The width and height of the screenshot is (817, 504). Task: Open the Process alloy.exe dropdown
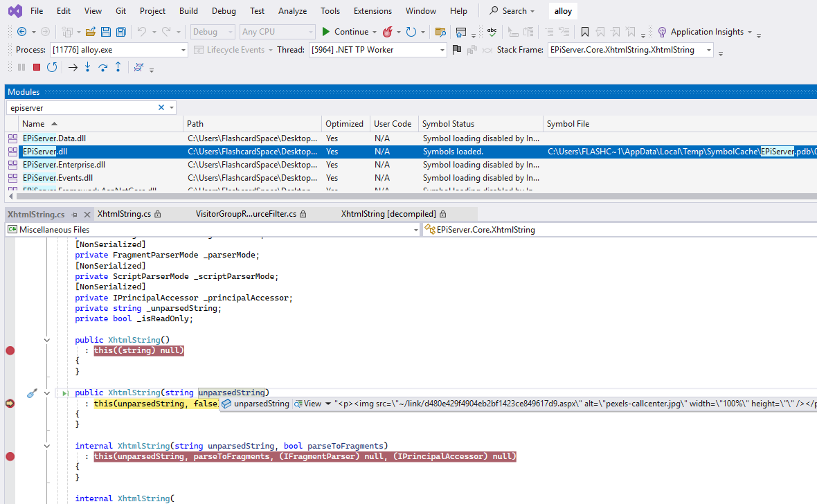coord(183,50)
